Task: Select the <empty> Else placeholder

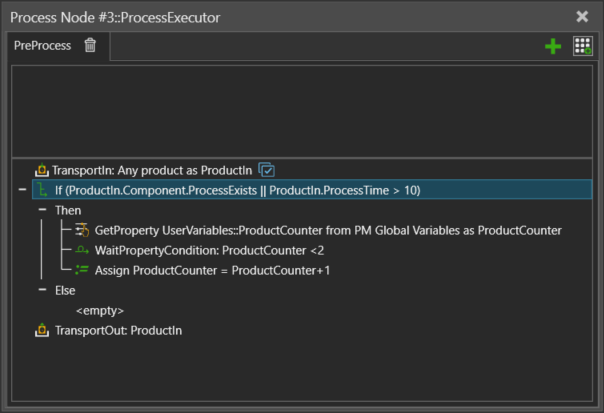Action: (99, 310)
